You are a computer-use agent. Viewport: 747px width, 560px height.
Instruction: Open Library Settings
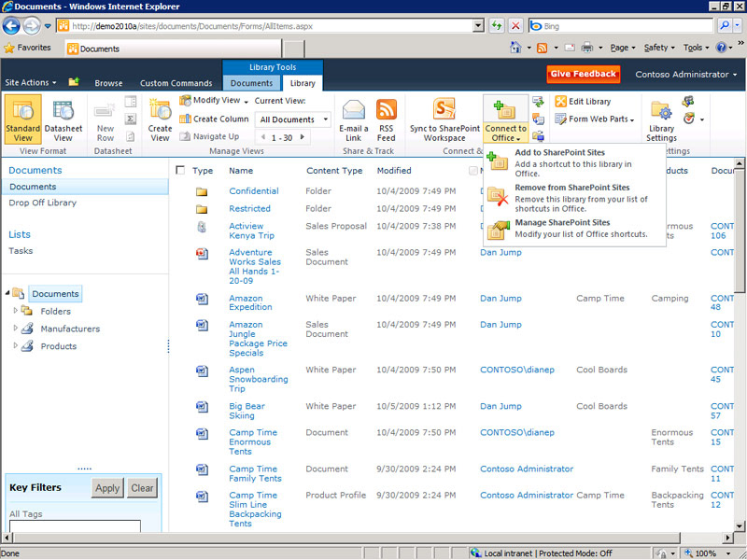(x=661, y=120)
